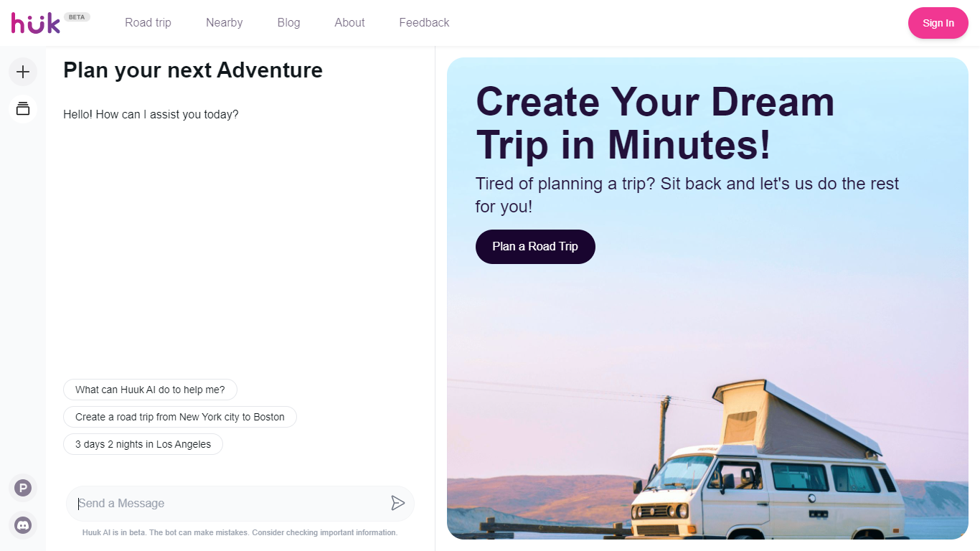980x551 pixels.
Task: Click the plus icon for new chat
Action: point(23,72)
